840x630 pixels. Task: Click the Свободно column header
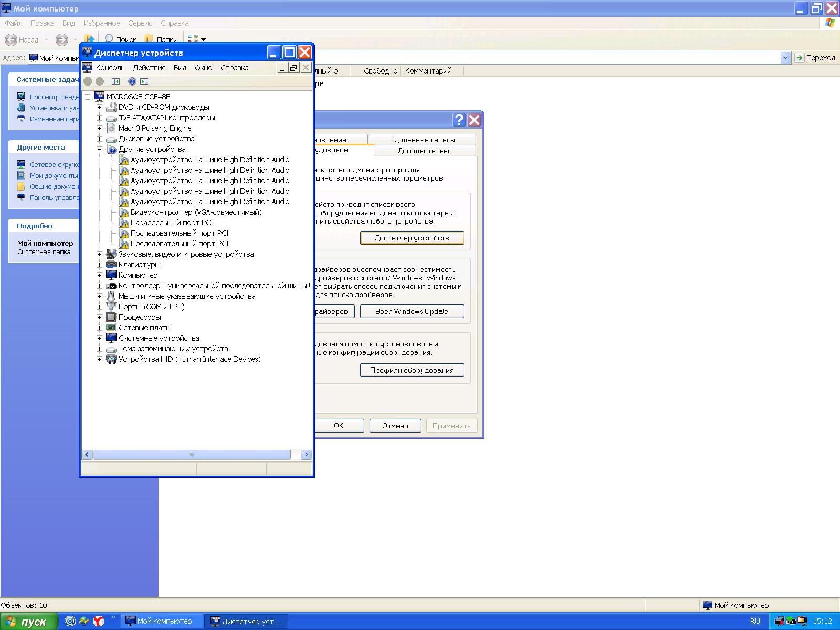click(x=381, y=71)
